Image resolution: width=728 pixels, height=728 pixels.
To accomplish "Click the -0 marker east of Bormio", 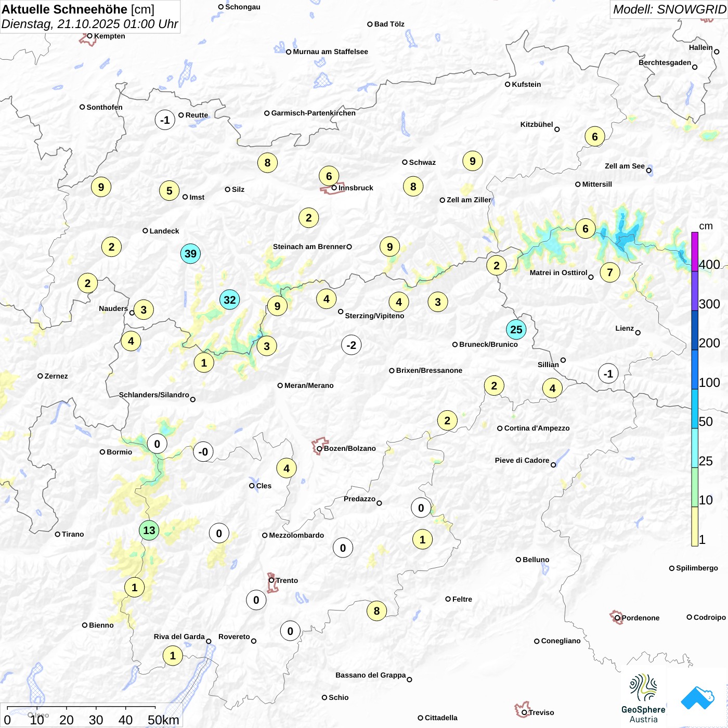I will (x=203, y=451).
